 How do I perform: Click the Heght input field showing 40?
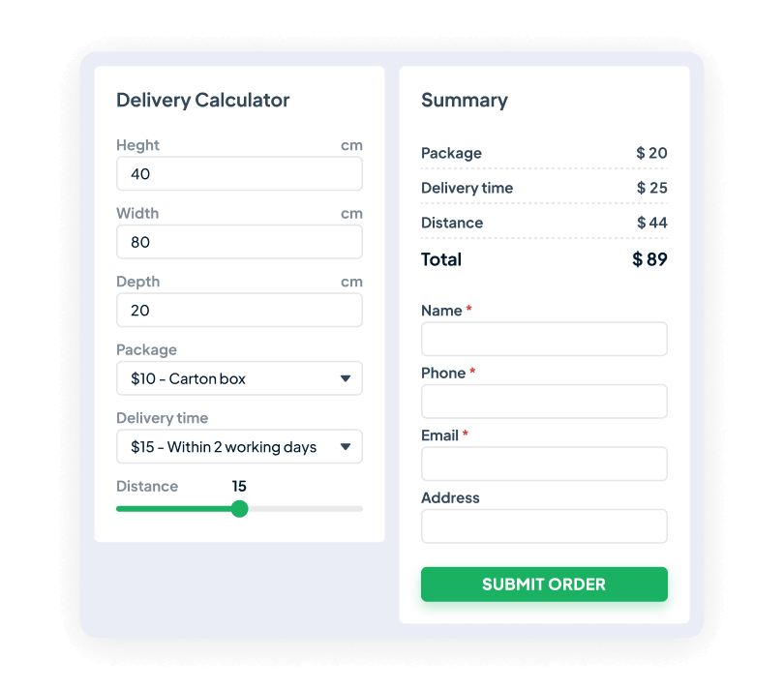point(239,173)
